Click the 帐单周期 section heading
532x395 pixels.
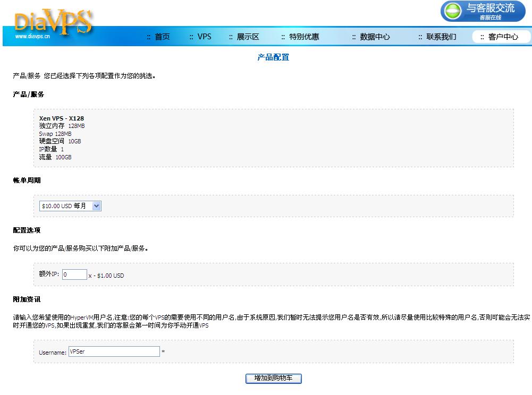[27, 181]
